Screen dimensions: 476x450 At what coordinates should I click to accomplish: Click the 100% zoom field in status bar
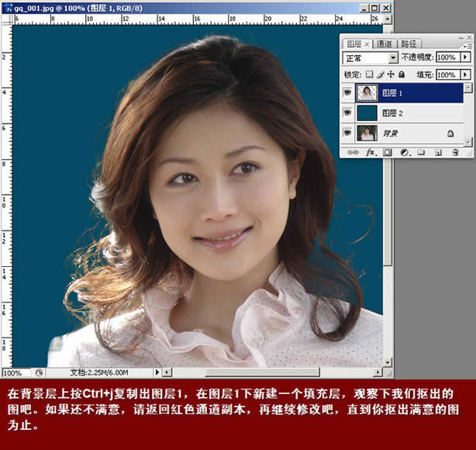point(14,372)
